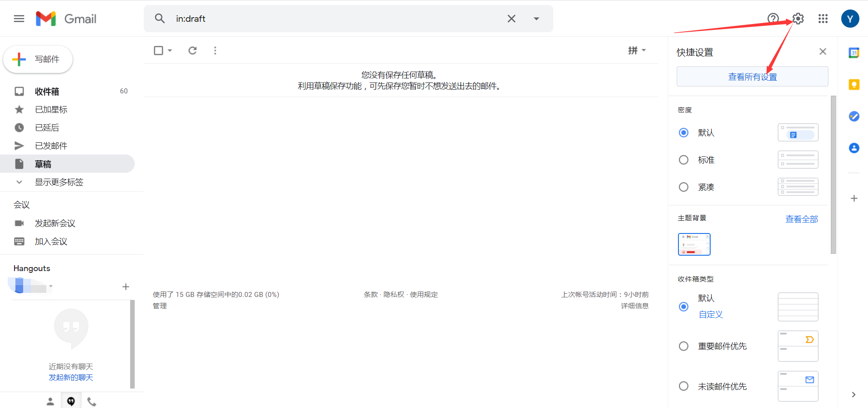868x408 pixels.
Task: Open the 隐私权 privacy link
Action: click(x=394, y=295)
